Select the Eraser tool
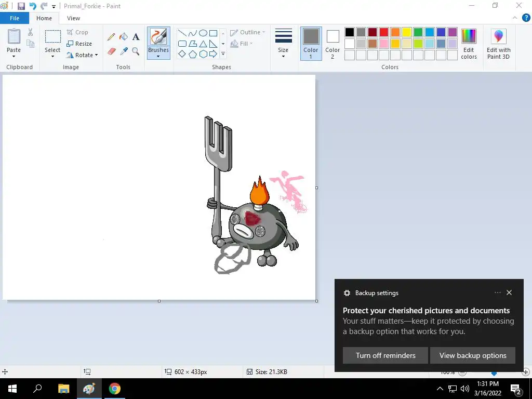The image size is (532, 399). coord(112,51)
